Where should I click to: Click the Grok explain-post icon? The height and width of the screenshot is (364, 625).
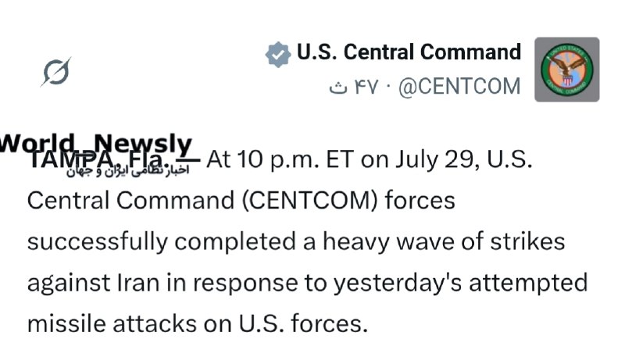[55, 72]
